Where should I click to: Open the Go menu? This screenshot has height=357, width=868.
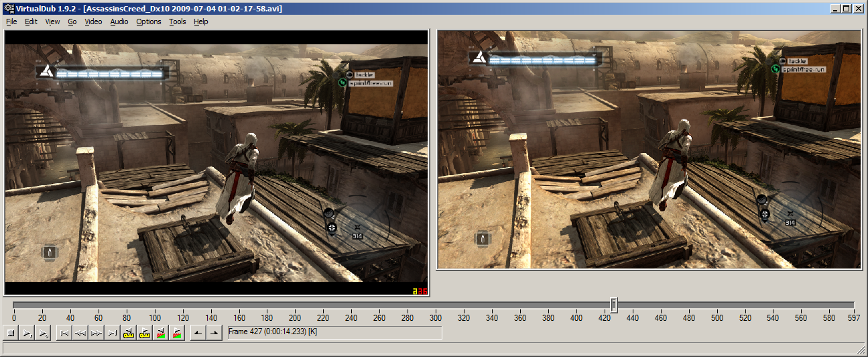tap(72, 21)
